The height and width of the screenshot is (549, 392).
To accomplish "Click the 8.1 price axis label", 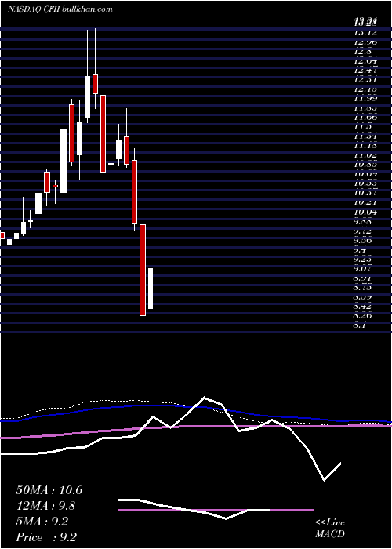I will click(361, 325).
